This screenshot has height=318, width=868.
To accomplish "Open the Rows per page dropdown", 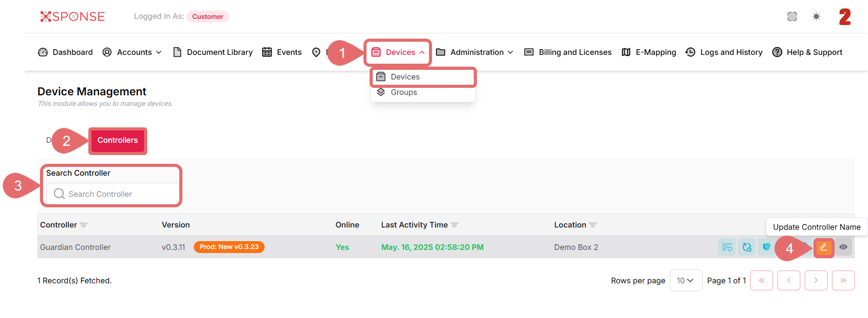I will point(686,281).
